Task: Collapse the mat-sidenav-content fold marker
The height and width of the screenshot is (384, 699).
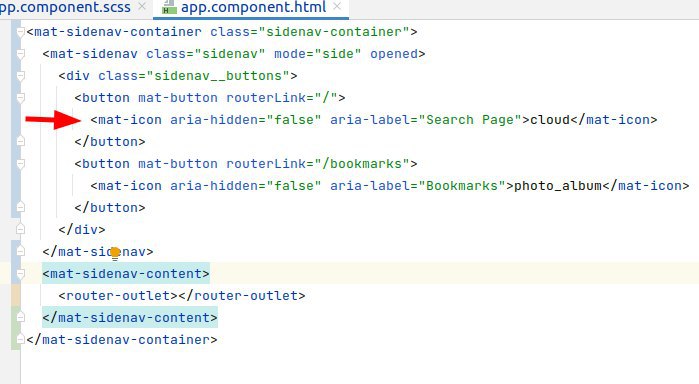Action: pyautogui.click(x=20, y=273)
